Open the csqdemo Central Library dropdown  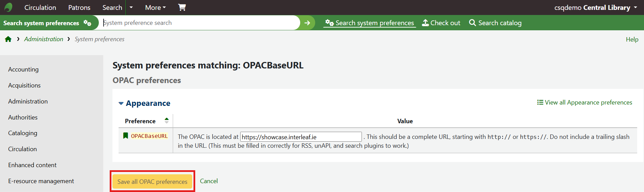[x=596, y=7]
